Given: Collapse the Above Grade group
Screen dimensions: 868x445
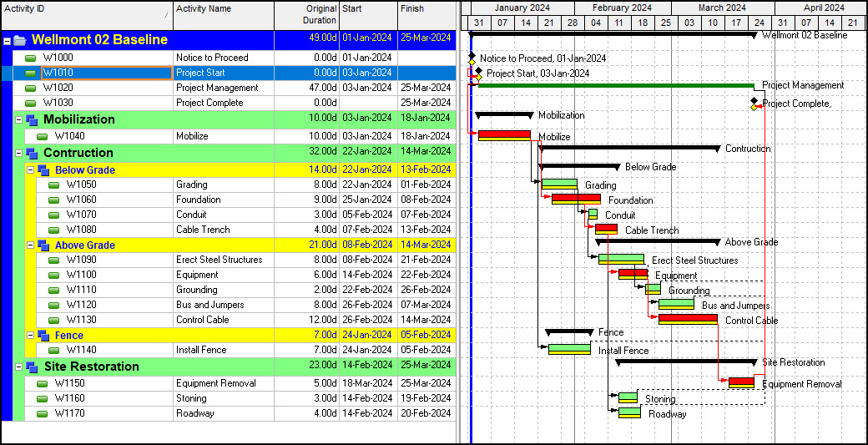Looking at the screenshot, I should coord(30,245).
